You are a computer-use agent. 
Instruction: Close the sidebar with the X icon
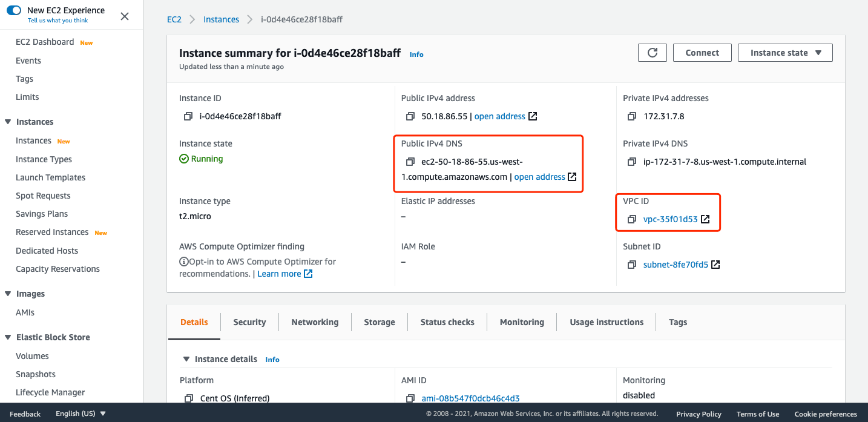(x=125, y=16)
